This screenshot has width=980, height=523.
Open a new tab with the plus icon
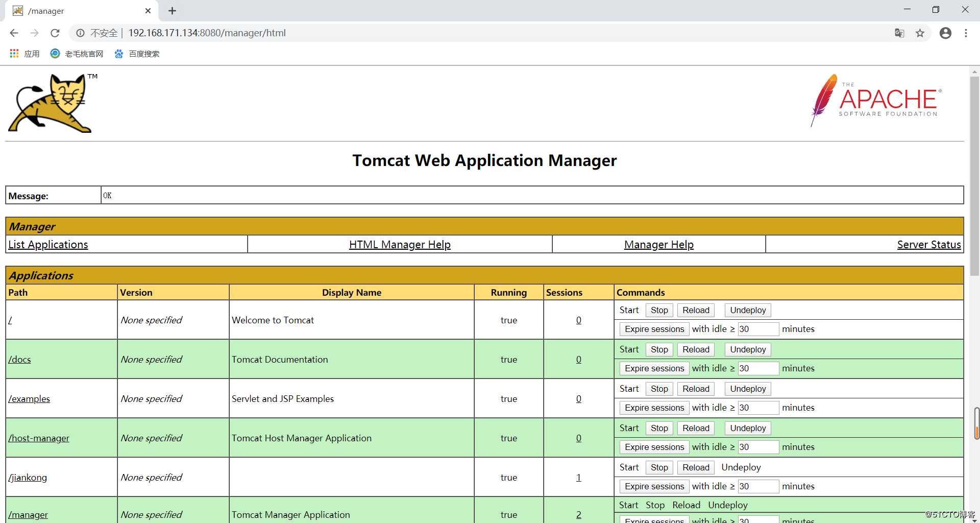coord(172,11)
